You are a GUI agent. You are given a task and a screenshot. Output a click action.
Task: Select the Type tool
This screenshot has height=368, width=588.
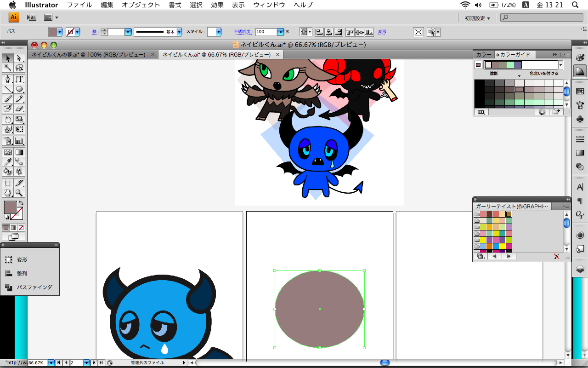point(19,79)
